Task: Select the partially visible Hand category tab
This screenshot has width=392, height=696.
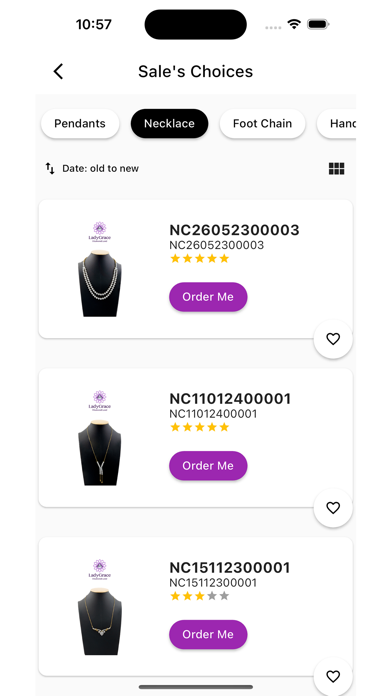Action: point(337,123)
